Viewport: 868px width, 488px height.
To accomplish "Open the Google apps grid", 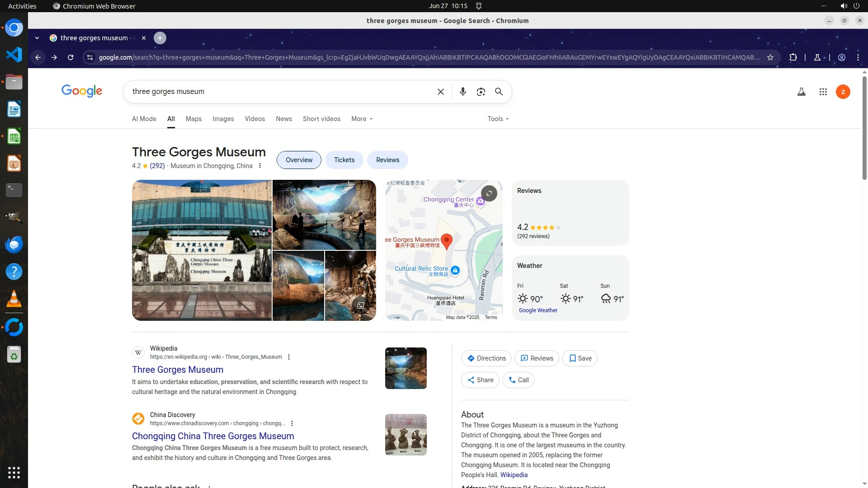I will tap(823, 92).
